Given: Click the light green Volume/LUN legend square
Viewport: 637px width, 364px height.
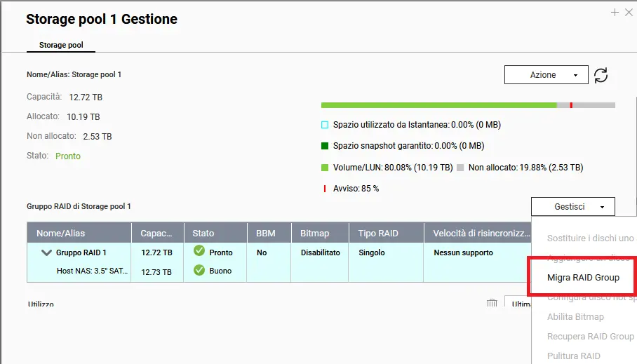Looking at the screenshot, I should coord(325,168).
